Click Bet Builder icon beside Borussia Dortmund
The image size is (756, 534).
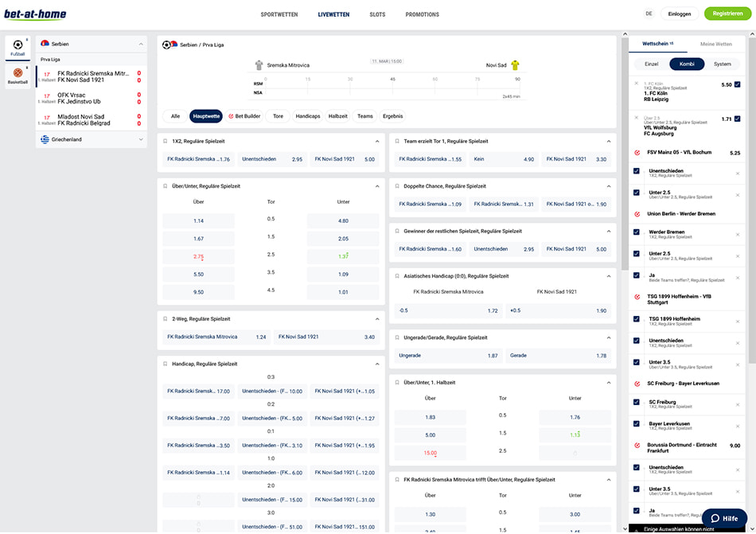point(637,446)
